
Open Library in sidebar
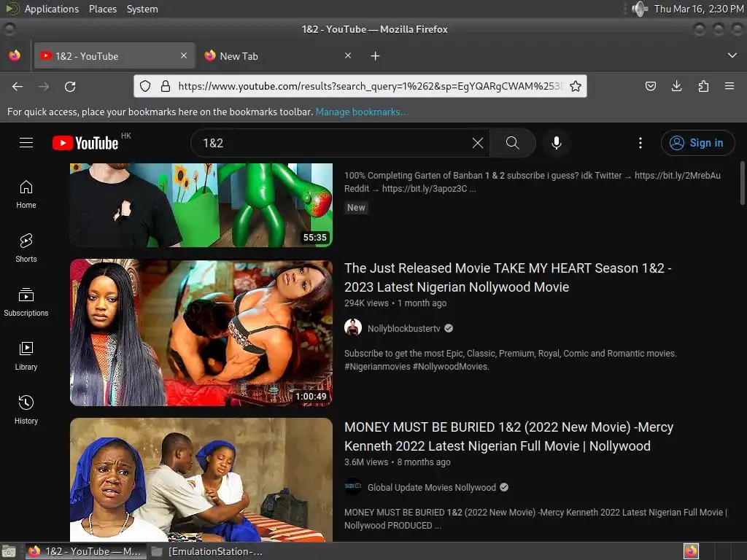coord(26,356)
